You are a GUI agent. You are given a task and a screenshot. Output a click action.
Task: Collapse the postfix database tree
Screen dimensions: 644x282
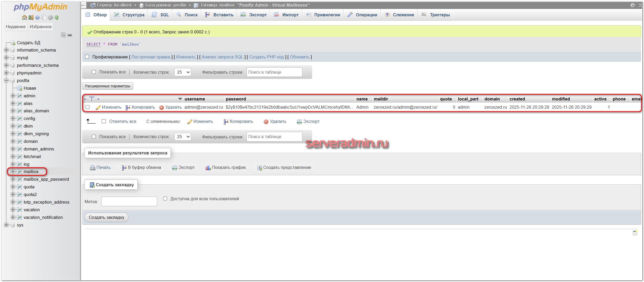coord(6,80)
